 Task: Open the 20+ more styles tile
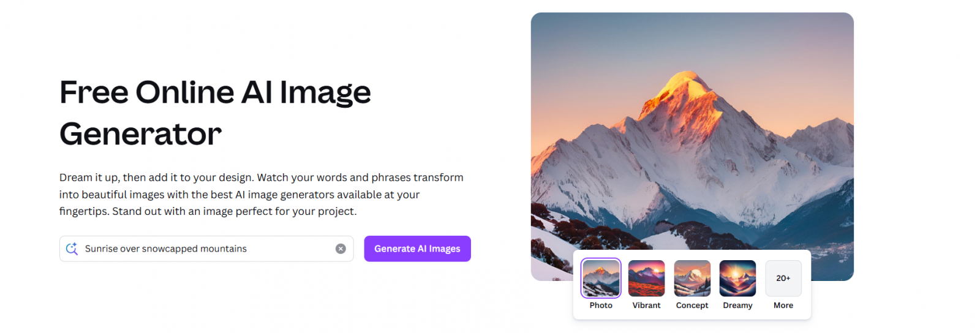pos(783,278)
